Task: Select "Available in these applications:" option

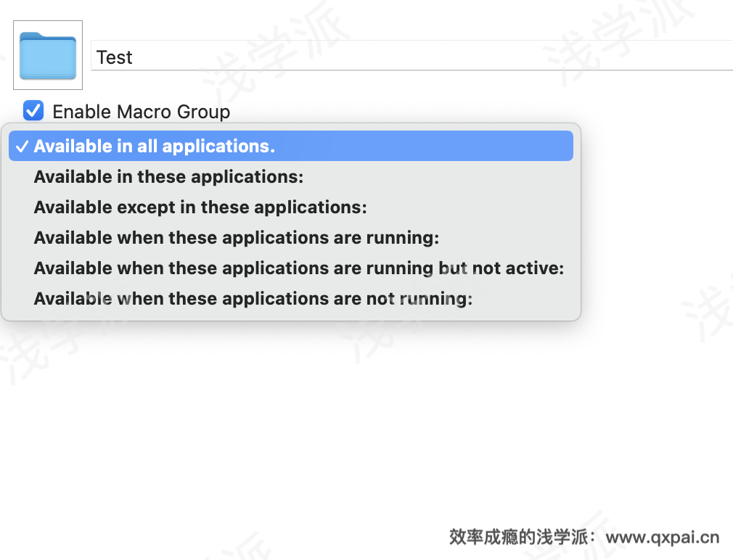Action: click(x=168, y=176)
